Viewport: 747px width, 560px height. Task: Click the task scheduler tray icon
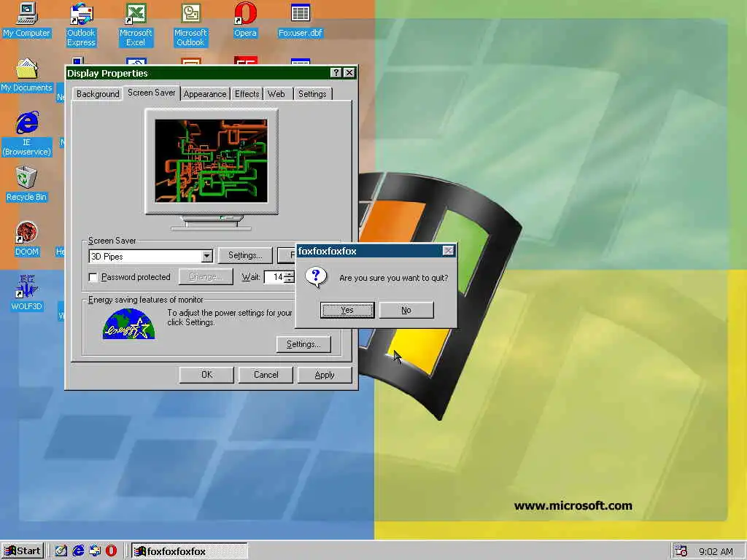(x=681, y=551)
